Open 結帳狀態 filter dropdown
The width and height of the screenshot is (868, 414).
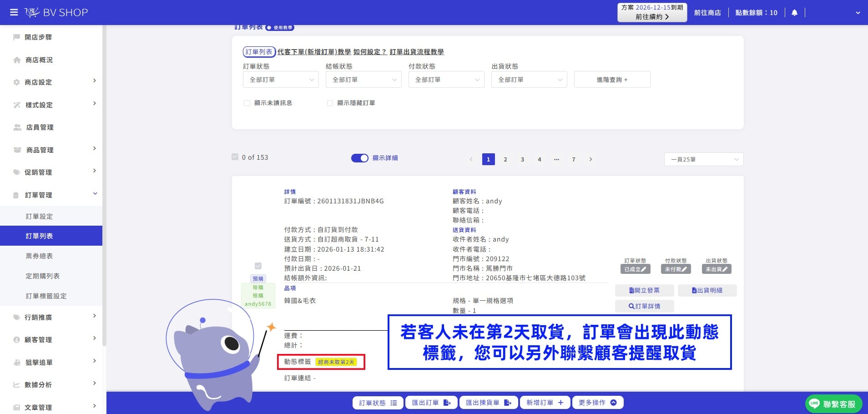364,80
